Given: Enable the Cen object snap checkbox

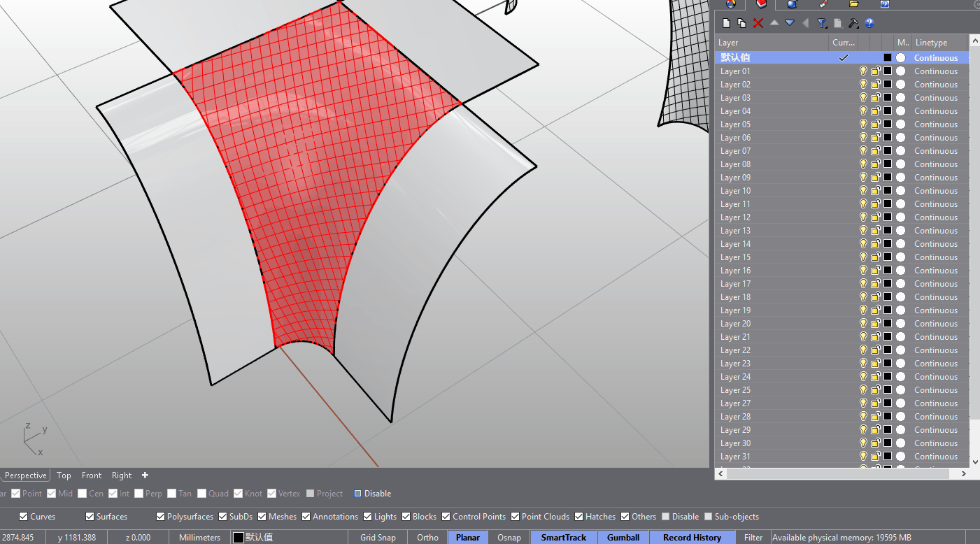Looking at the screenshot, I should pyautogui.click(x=83, y=494).
